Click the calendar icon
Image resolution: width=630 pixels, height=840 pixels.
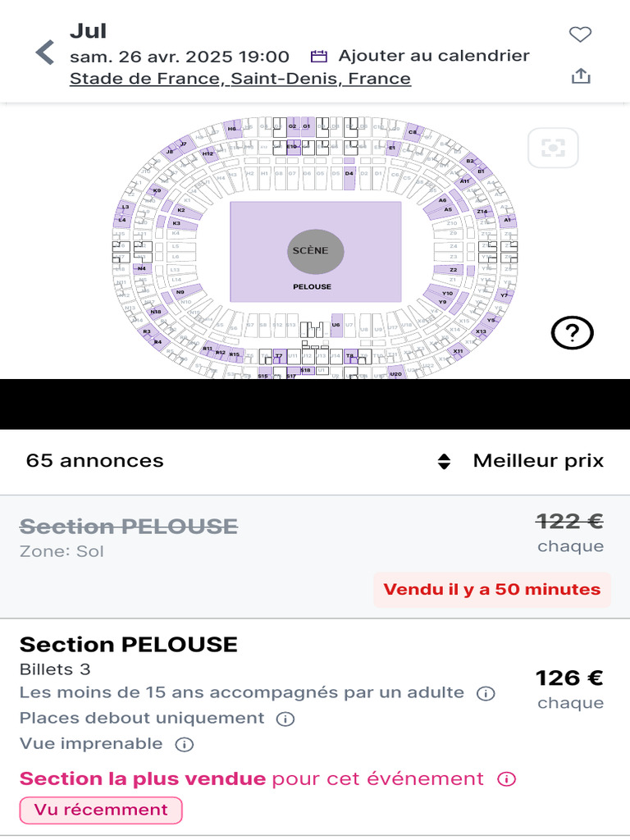319,57
